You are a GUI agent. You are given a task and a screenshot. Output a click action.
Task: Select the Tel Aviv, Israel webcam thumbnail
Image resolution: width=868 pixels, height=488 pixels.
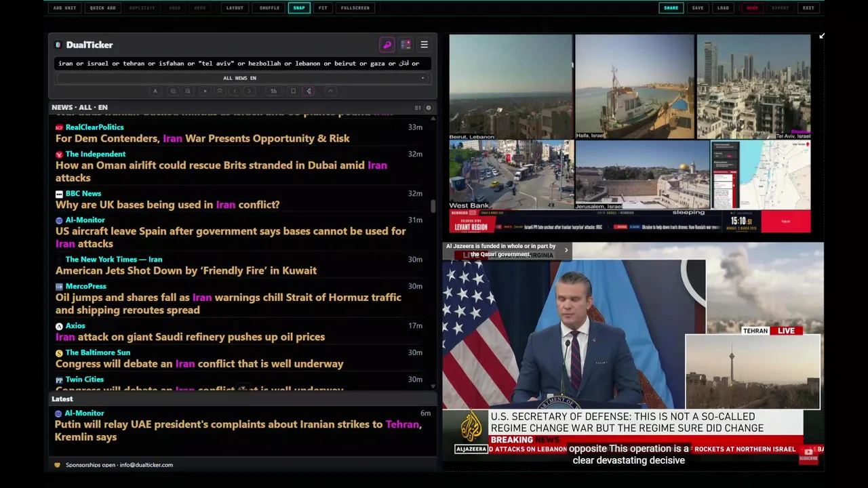point(753,87)
